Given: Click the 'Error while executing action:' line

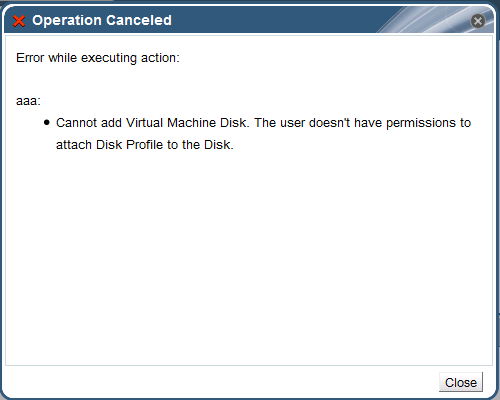Looking at the screenshot, I should 98,58.
